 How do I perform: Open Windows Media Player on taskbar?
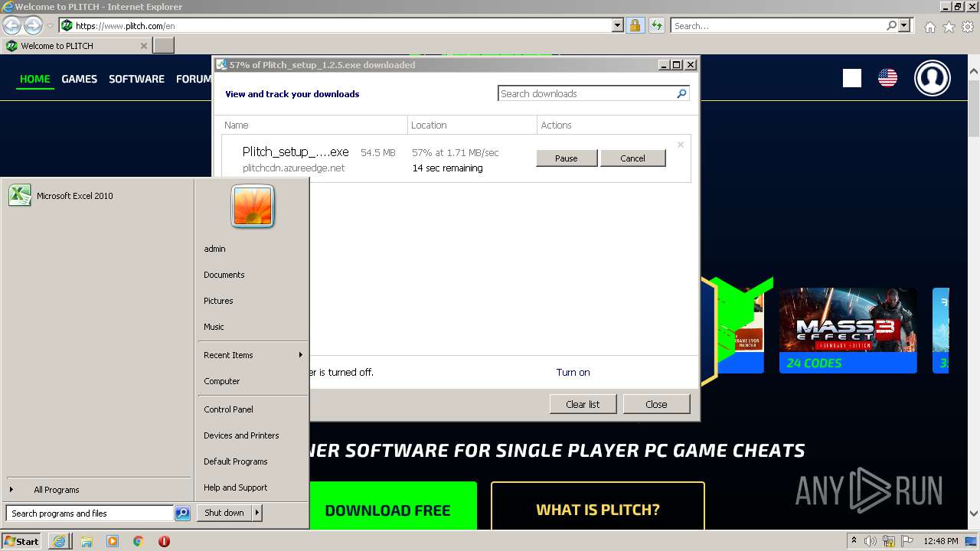coord(113,541)
